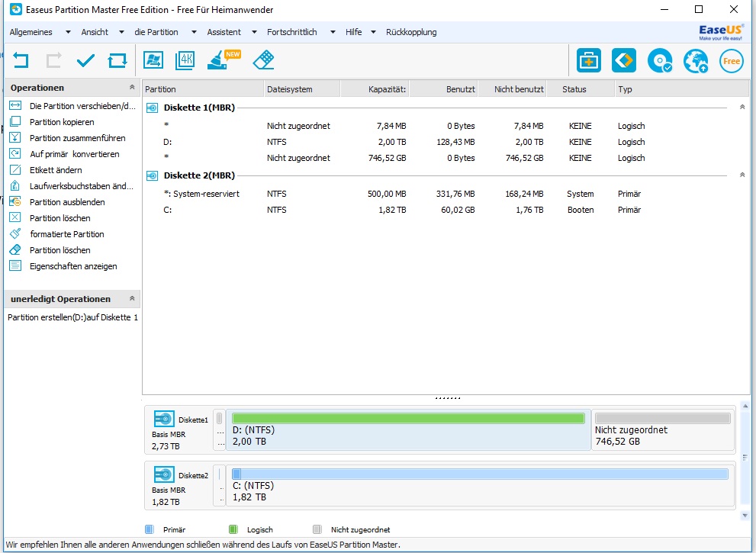Image resolution: width=756 pixels, height=553 pixels.
Task: Open the Fortschrittlich menu
Action: [291, 32]
